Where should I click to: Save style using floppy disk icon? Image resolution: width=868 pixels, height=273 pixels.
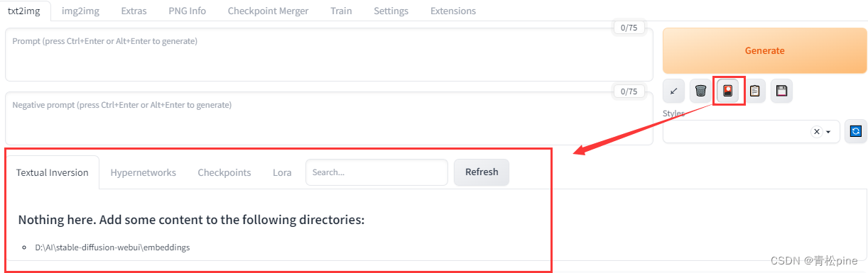(x=781, y=91)
